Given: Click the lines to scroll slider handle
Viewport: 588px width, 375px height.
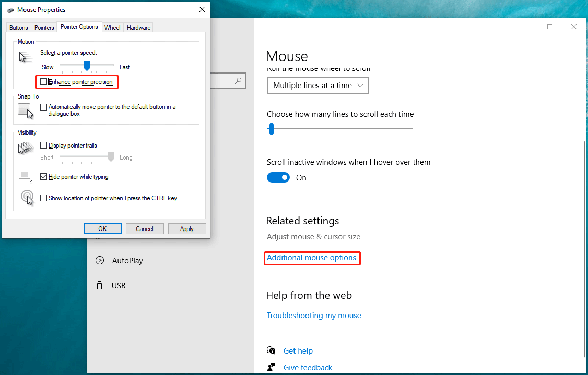Looking at the screenshot, I should pyautogui.click(x=271, y=129).
